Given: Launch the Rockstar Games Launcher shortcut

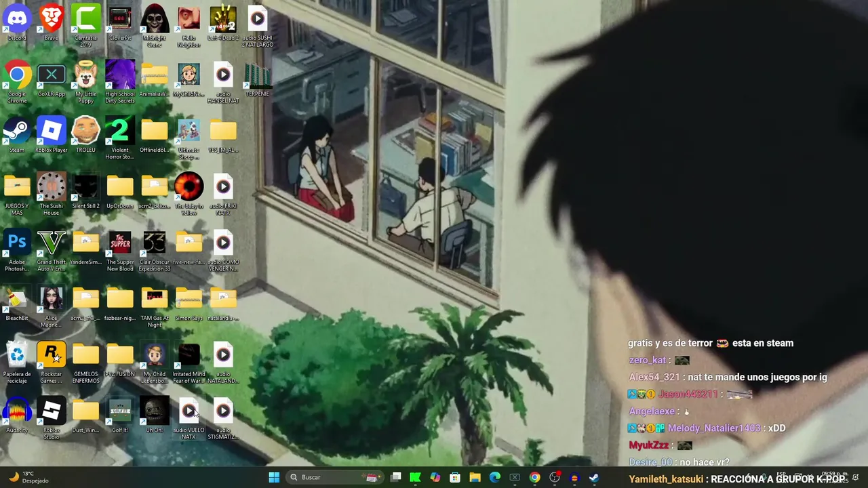Looking at the screenshot, I should tap(52, 363).
